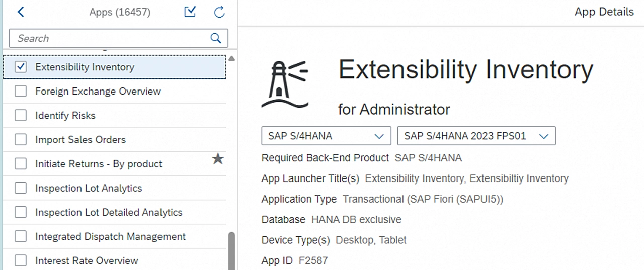Click the Desktop, Tablet device type value
The width and height of the screenshot is (644, 270).
(x=371, y=240)
